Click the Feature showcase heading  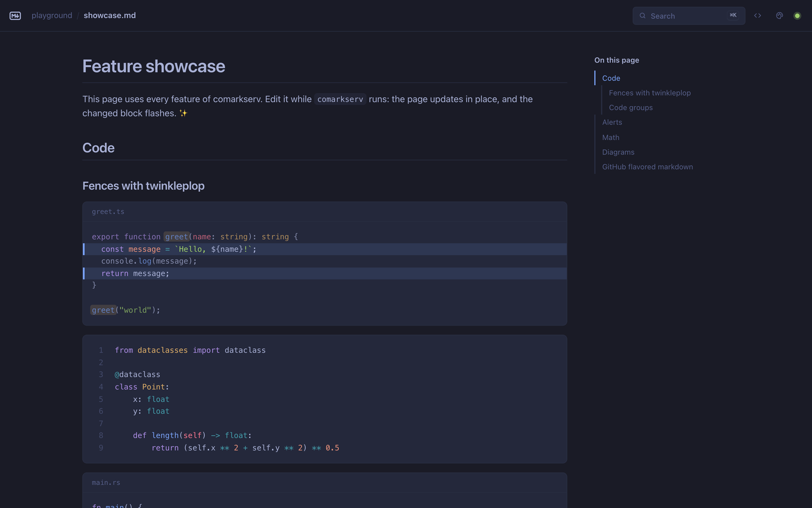pos(153,66)
